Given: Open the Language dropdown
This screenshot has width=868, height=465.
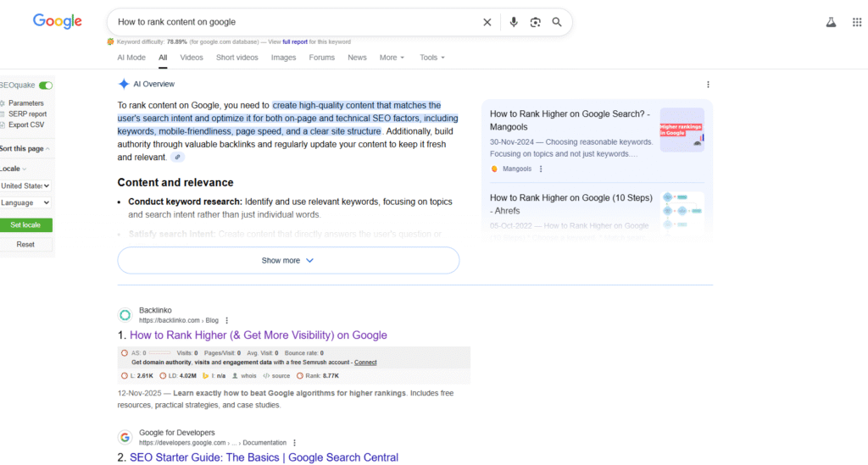Looking at the screenshot, I should (25, 203).
